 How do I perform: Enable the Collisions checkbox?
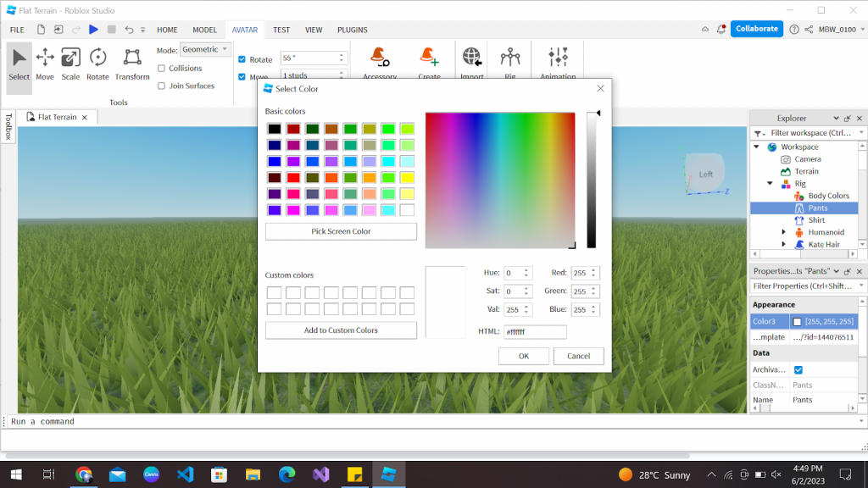(x=162, y=68)
